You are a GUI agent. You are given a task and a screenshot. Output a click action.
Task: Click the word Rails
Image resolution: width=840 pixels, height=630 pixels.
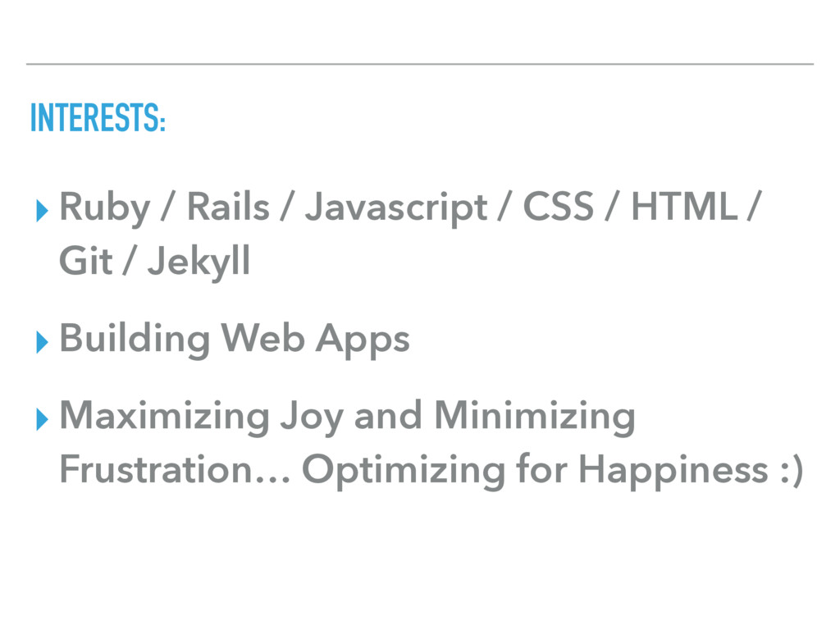click(x=228, y=206)
